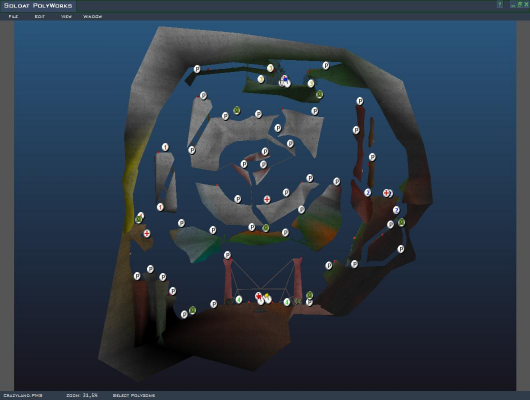
Task: Click the Zoom 31.5% status readout
Action: click(82, 395)
